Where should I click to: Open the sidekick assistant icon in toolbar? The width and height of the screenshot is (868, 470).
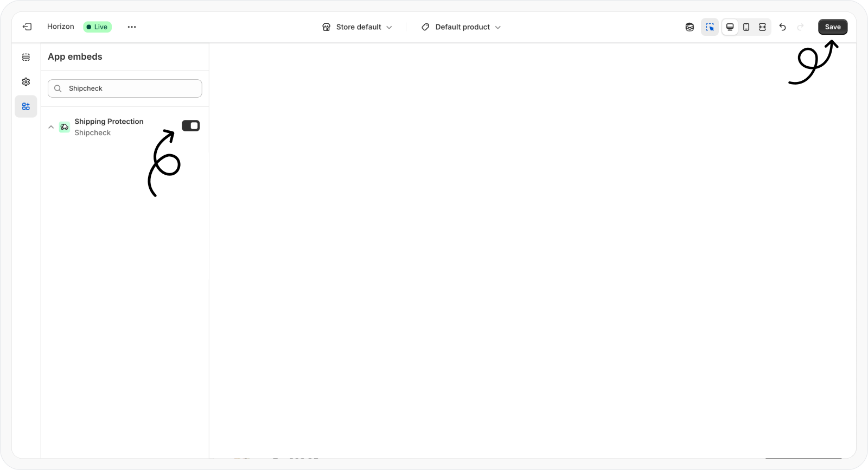click(690, 27)
